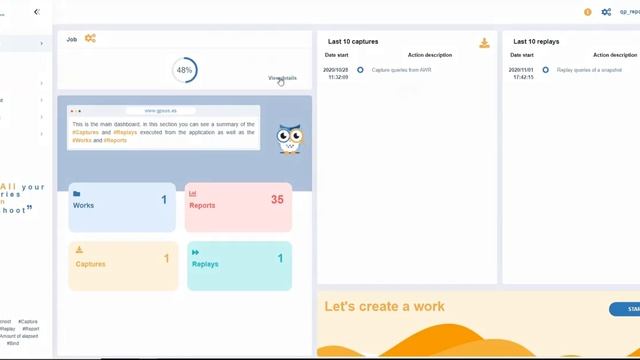Open the Works card

click(x=122, y=207)
